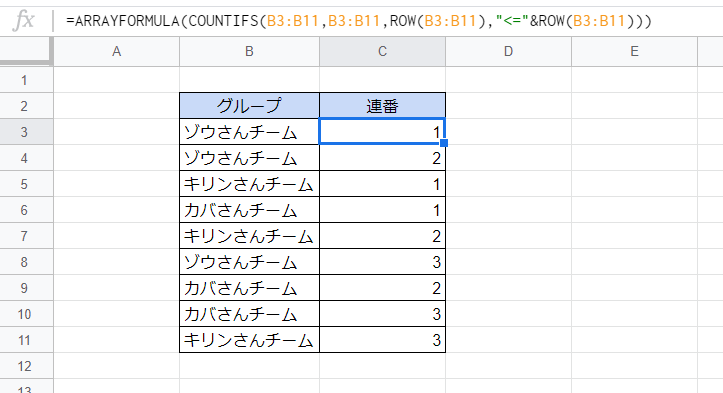Click empty cell E6
723x393 pixels.
[x=634, y=210]
